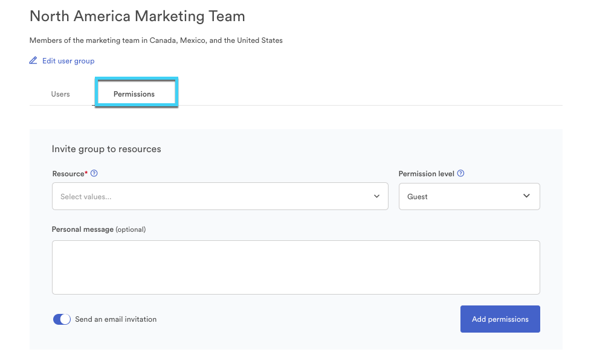Viewport: 594px width, 364px height.
Task: Open the Edit user group link
Action: pos(68,61)
